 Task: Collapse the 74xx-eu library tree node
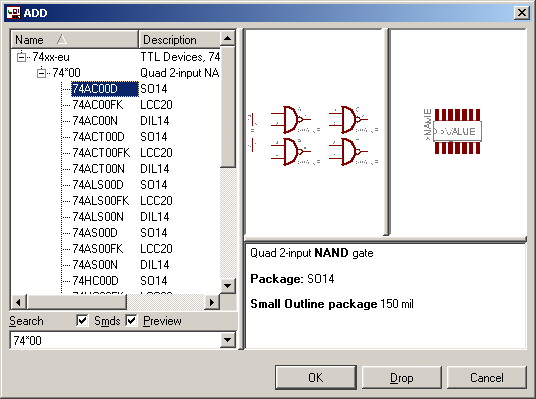click(22, 57)
